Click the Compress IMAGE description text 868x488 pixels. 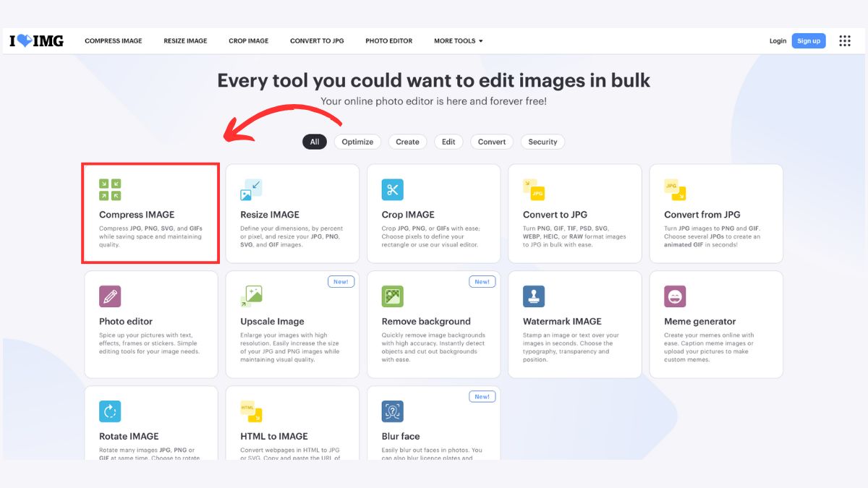click(150, 236)
